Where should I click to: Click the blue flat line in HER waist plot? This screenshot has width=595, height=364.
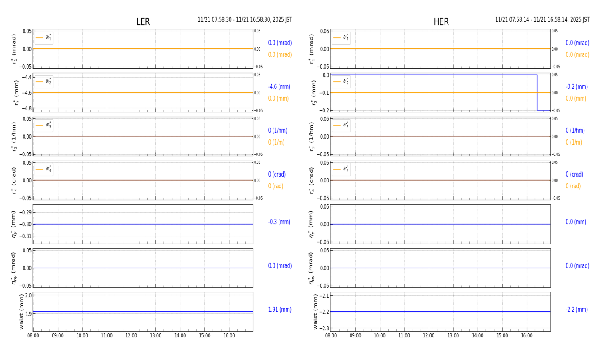tap(440, 312)
